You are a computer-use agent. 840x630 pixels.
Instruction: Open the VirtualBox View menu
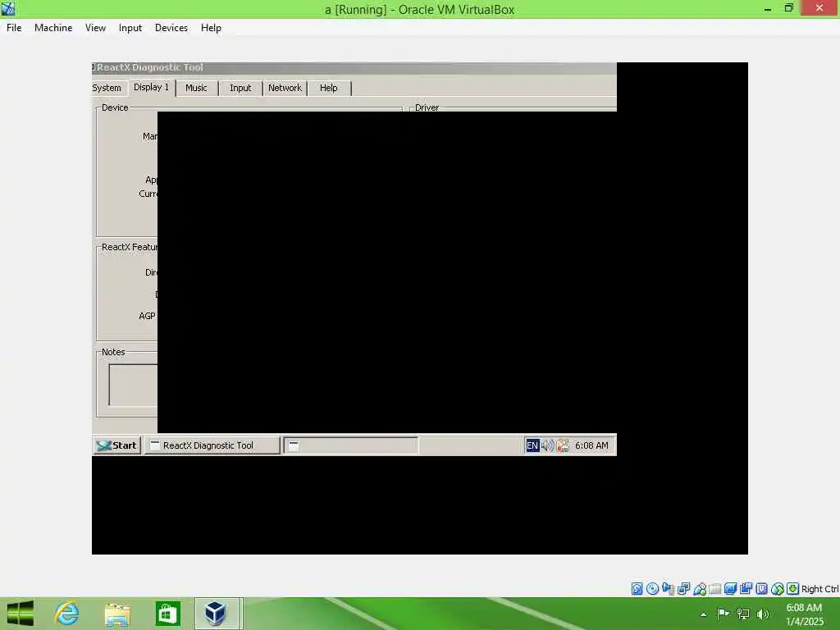point(95,28)
